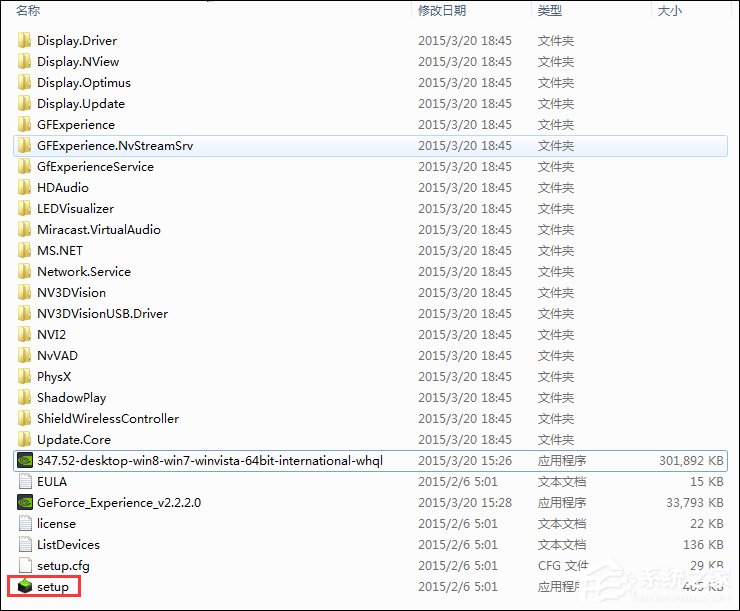Click the Update.Core folder icon

click(25, 439)
